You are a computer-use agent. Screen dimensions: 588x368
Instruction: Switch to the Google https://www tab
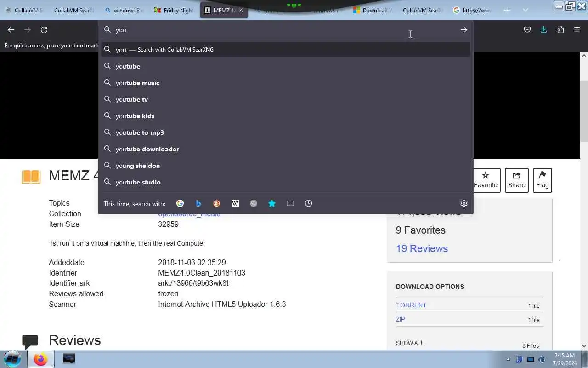(472, 10)
